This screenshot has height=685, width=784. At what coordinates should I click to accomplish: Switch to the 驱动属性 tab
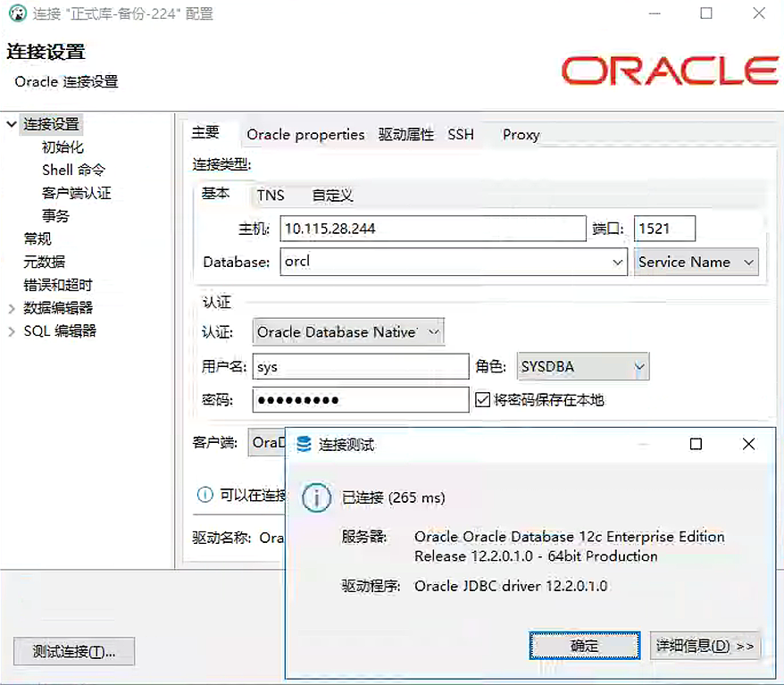click(405, 135)
